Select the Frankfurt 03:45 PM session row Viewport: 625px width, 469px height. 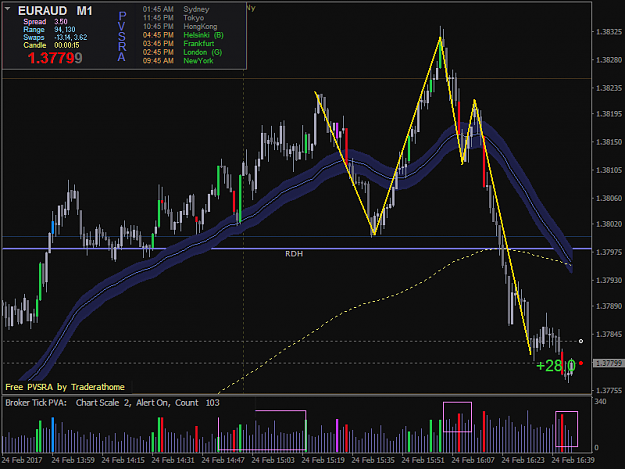(179, 43)
